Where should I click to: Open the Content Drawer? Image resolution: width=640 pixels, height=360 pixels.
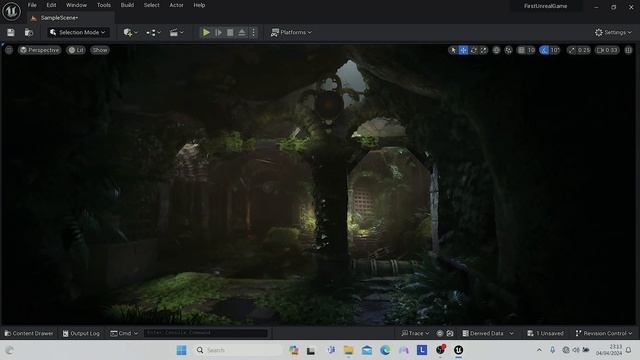pos(29,333)
